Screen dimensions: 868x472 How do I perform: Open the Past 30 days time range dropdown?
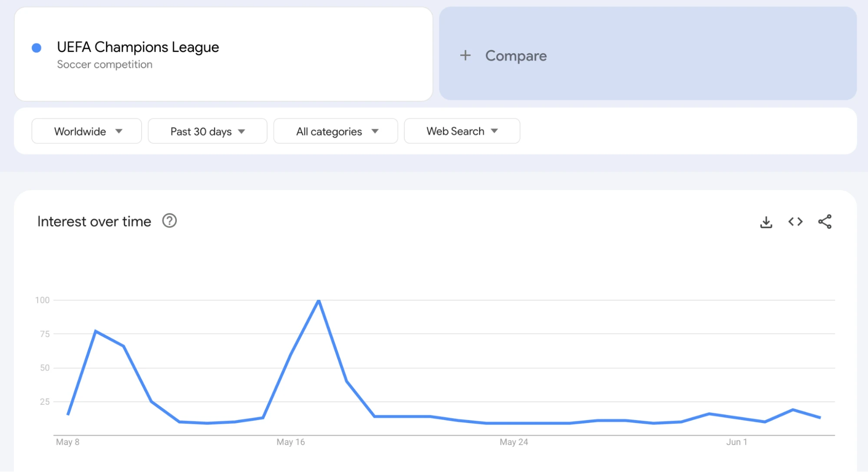(x=208, y=131)
